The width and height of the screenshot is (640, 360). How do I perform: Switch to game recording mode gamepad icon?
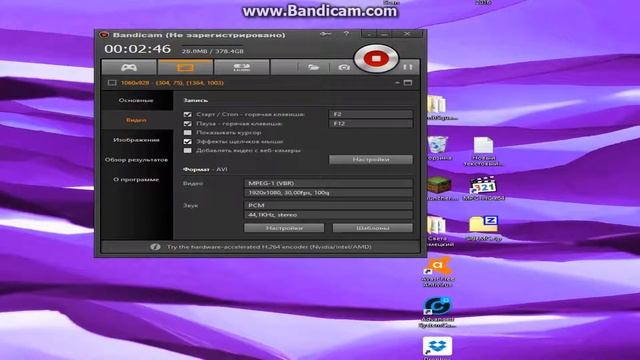(x=129, y=67)
